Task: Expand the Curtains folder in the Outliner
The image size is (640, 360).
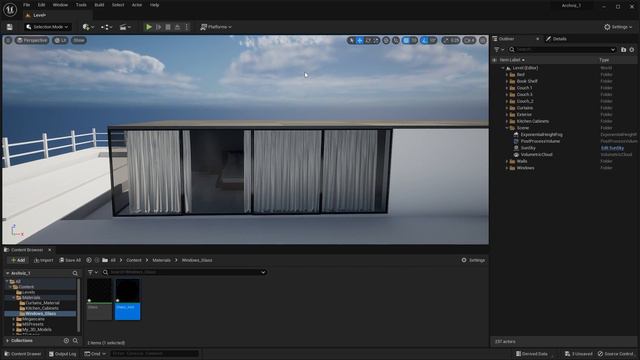Action: 507,108
